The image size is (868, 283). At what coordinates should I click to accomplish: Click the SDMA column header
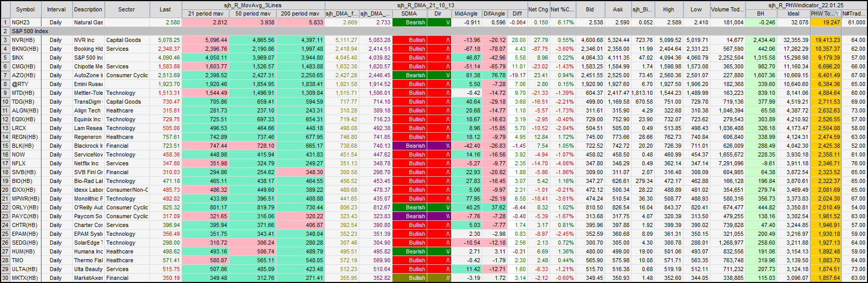pos(409,13)
